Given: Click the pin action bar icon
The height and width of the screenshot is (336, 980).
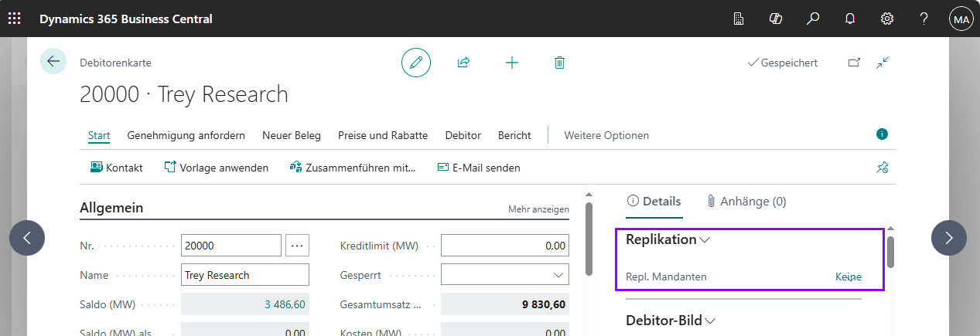Looking at the screenshot, I should [882, 168].
